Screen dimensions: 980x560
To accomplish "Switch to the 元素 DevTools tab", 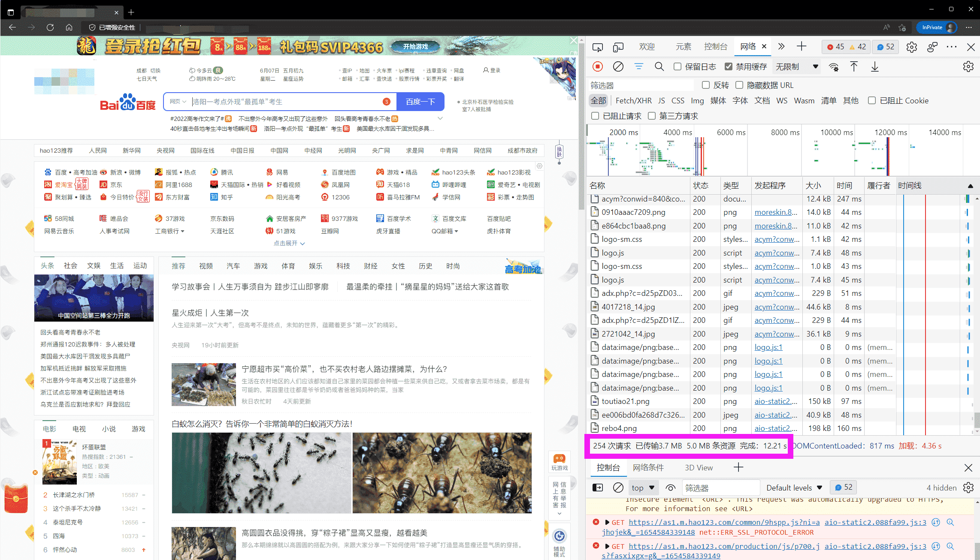I will 683,47.
